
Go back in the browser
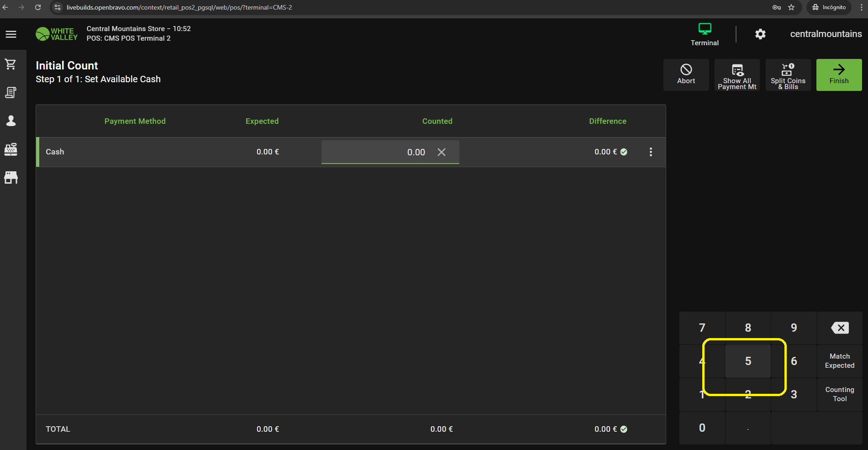click(5, 7)
